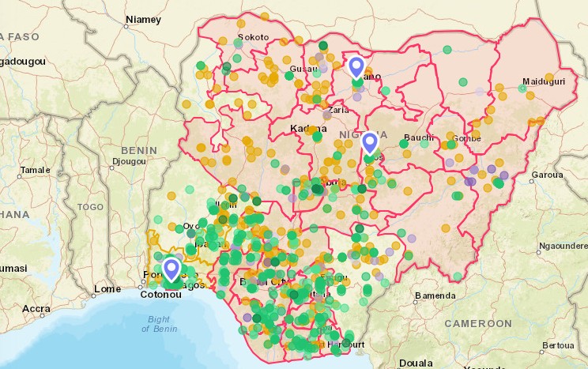The image size is (588, 369).
Task: Click the Lome city label
Action: coord(107,289)
